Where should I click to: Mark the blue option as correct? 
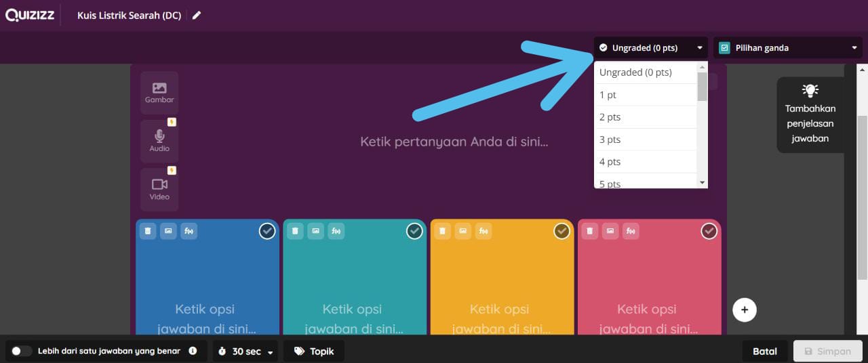[x=267, y=232]
